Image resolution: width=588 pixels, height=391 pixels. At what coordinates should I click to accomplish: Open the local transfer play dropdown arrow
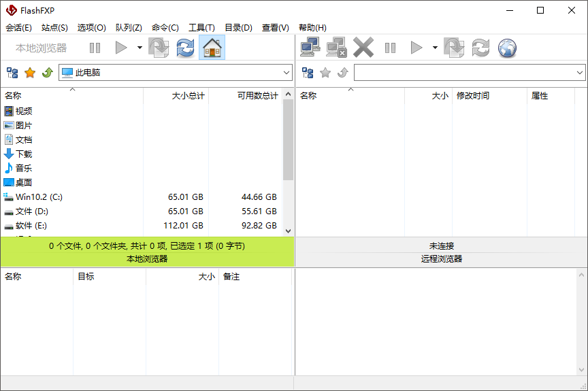click(x=140, y=48)
